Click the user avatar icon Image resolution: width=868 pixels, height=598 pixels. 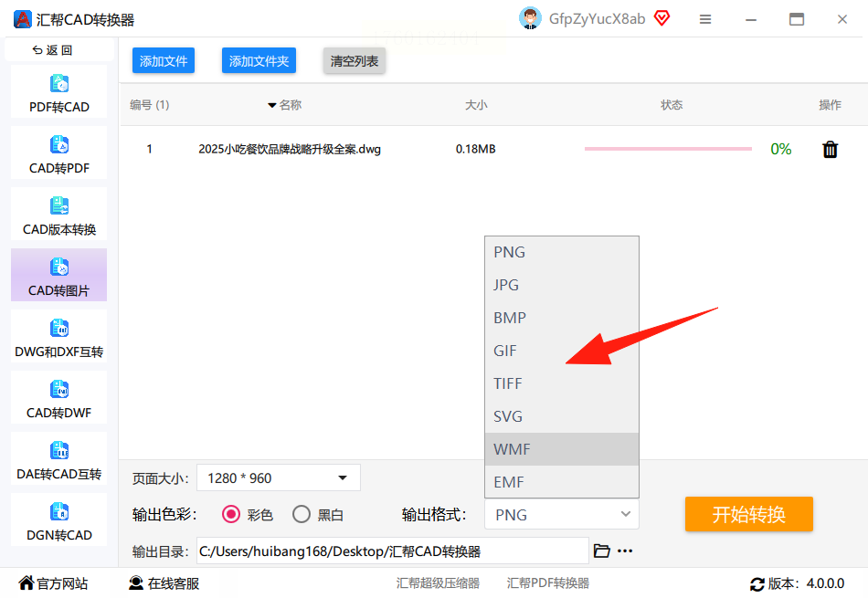(530, 18)
